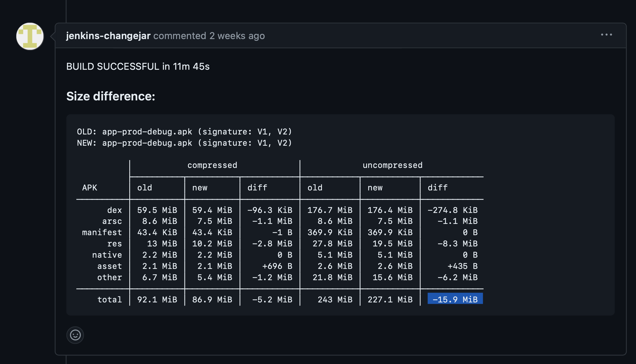The width and height of the screenshot is (636, 364).
Task: Click the 'diff' header under uncompressed
Action: pyautogui.click(x=438, y=188)
